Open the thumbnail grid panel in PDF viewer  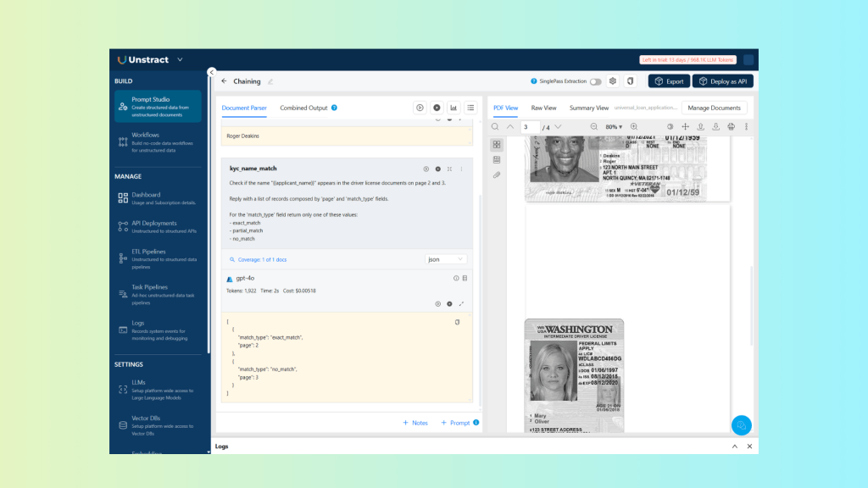coord(497,145)
